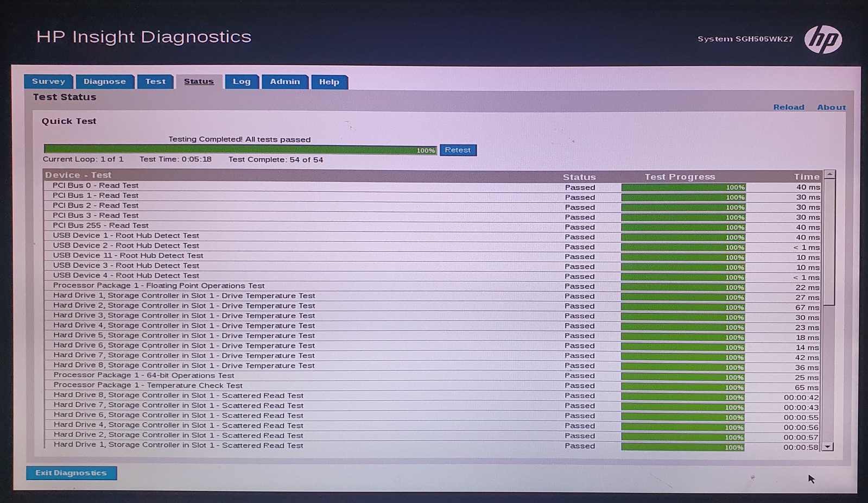The width and height of the screenshot is (868, 503).
Task: Click the HP logo icon
Action: pos(823,39)
